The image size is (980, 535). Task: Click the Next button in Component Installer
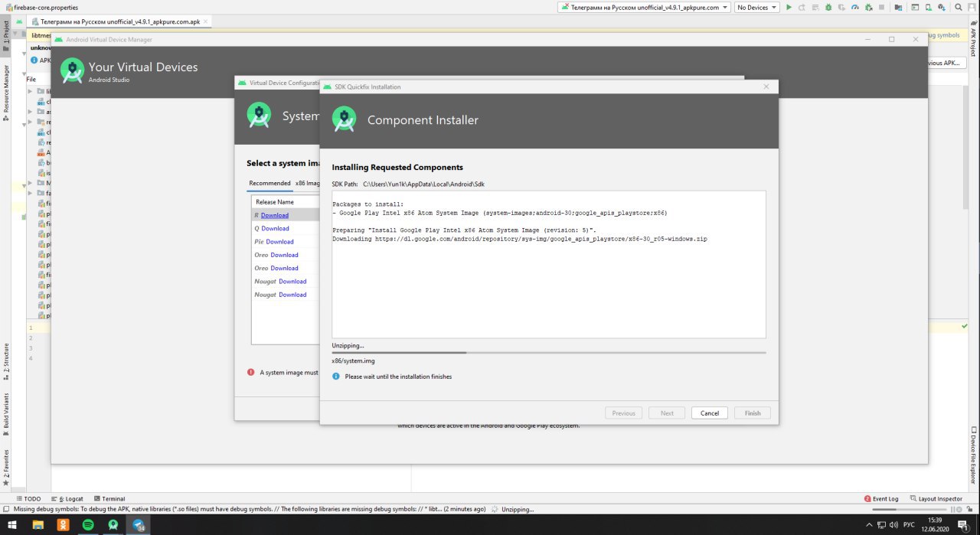[667, 413]
